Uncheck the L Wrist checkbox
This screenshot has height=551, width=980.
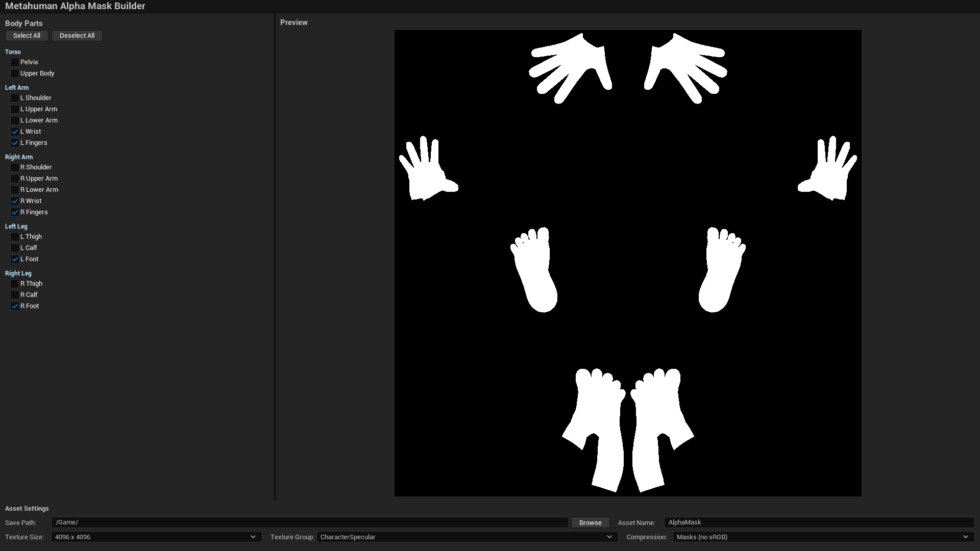tap(15, 132)
